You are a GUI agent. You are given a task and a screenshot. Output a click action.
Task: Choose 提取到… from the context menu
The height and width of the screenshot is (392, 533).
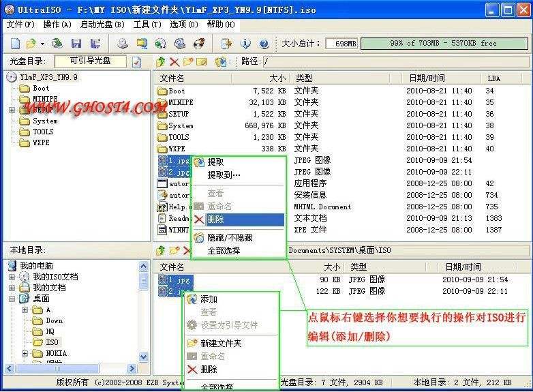(x=239, y=175)
